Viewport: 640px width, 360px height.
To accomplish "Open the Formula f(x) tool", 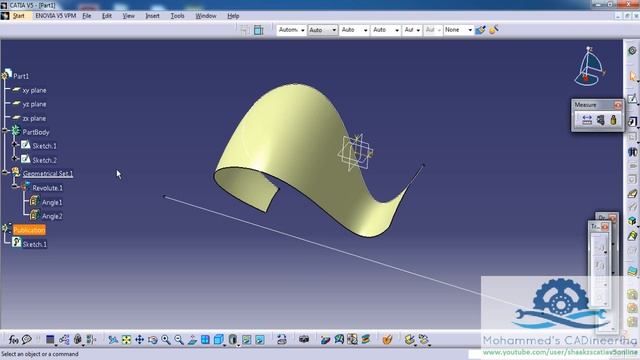I will (13, 340).
